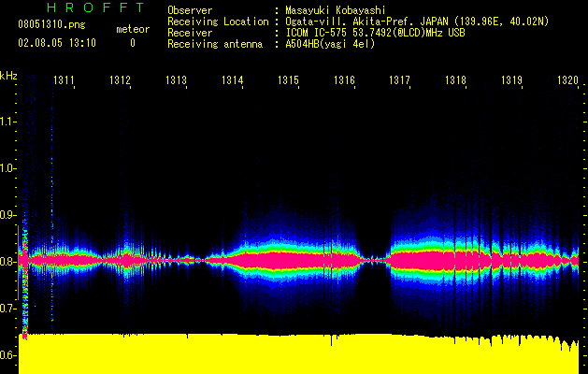Click the 1317 time axis marker
The image size is (588, 374).
[399, 80]
